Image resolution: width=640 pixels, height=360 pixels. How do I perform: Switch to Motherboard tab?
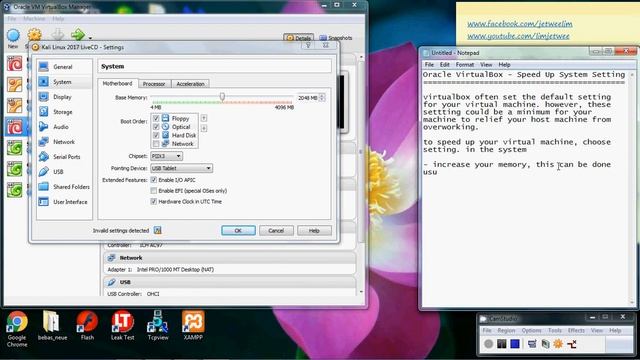tap(118, 84)
